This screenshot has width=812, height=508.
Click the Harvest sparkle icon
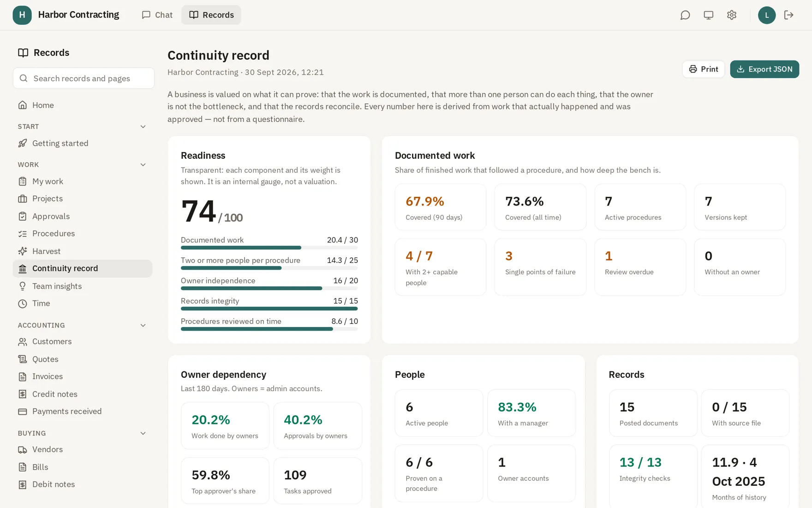pyautogui.click(x=23, y=251)
